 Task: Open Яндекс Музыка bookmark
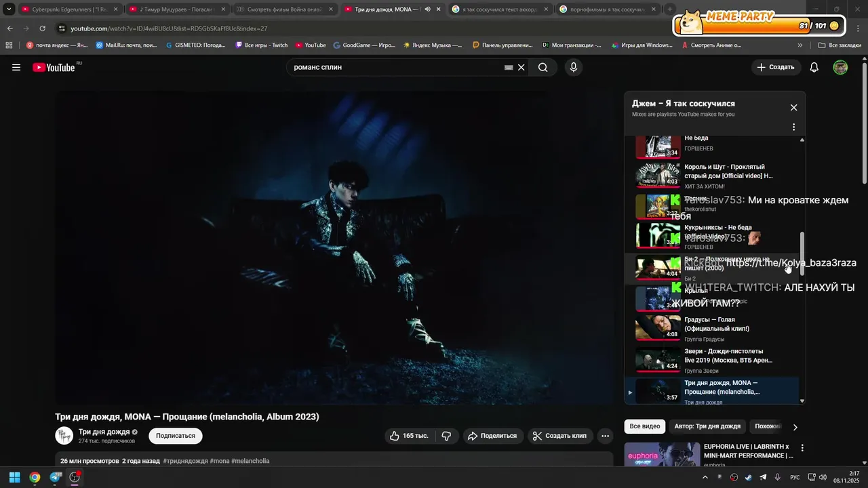tap(433, 45)
